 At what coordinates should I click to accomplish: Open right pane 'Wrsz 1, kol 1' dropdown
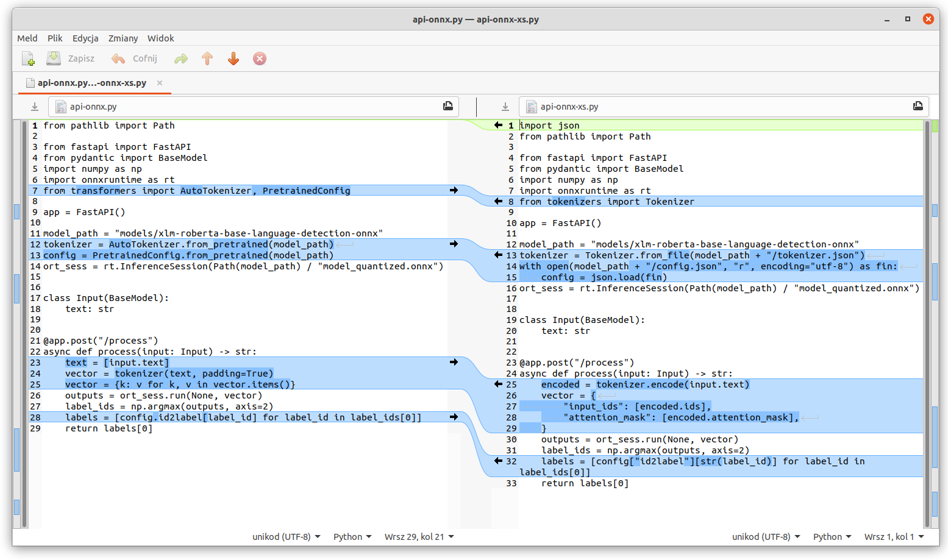[x=894, y=537]
